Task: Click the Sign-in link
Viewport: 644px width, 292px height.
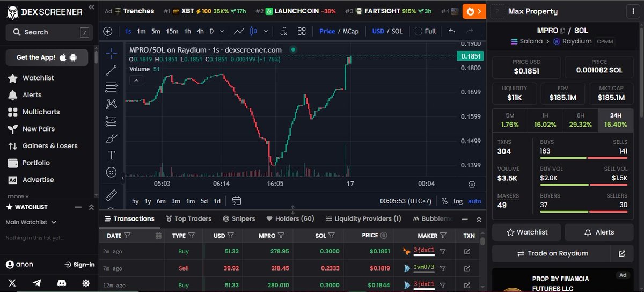Action: [x=79, y=264]
